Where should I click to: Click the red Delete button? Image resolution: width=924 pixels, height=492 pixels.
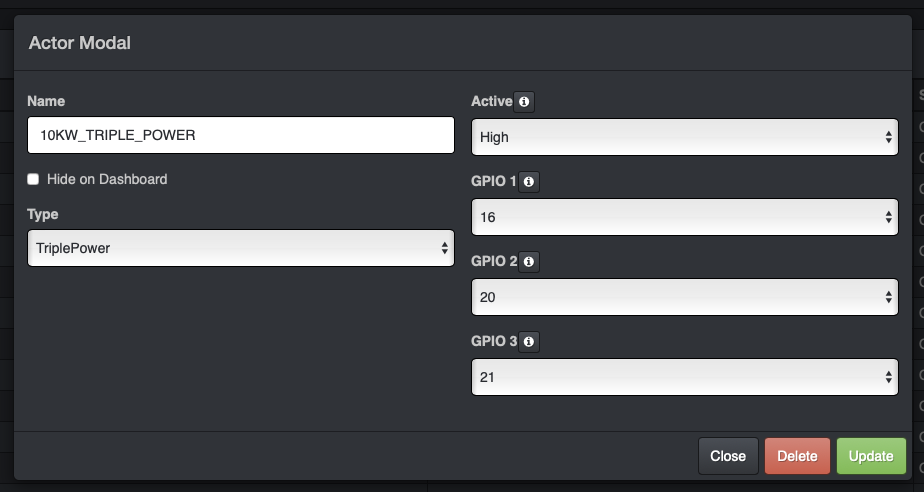[797, 456]
